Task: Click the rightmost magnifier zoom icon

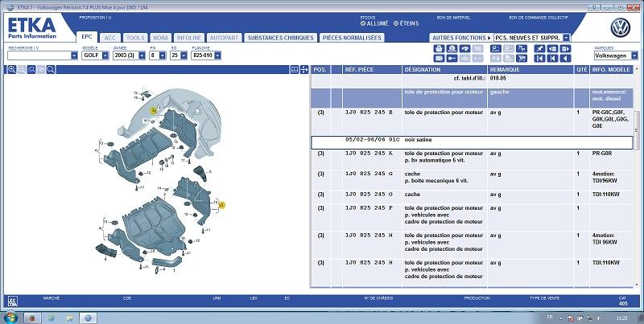Action: [x=51, y=69]
